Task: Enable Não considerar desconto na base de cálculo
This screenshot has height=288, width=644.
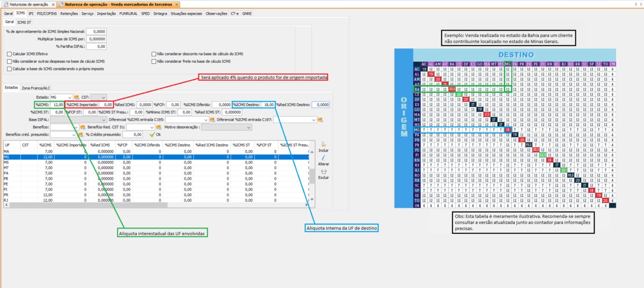Action: tap(153, 54)
